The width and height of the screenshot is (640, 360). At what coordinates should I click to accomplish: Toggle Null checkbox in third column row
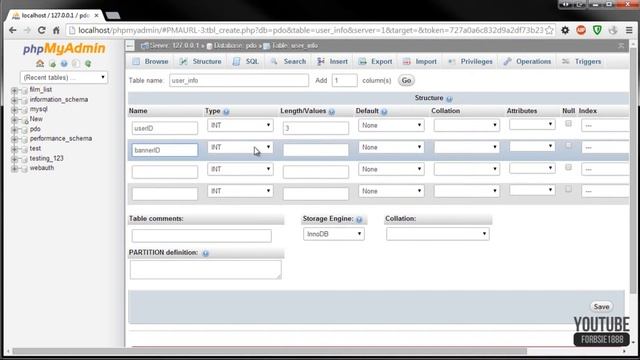568,167
